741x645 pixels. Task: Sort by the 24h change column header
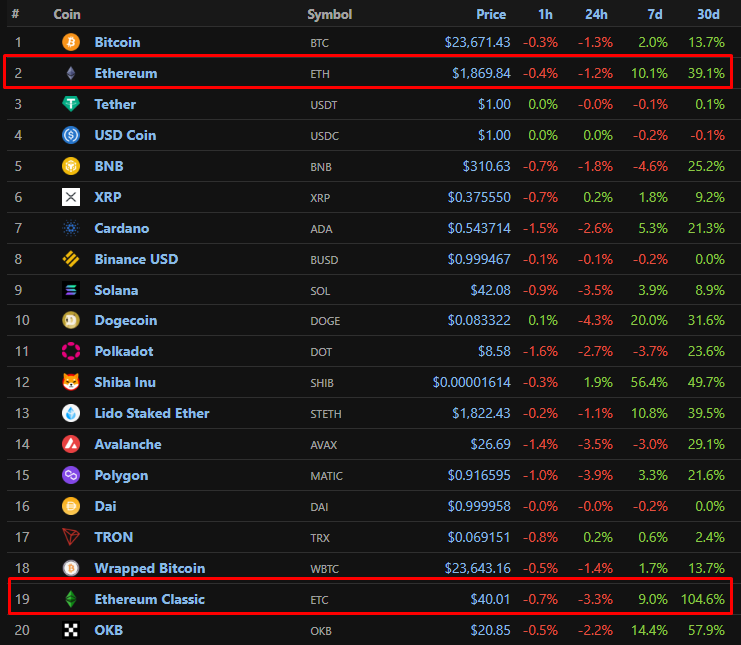pyautogui.click(x=599, y=15)
